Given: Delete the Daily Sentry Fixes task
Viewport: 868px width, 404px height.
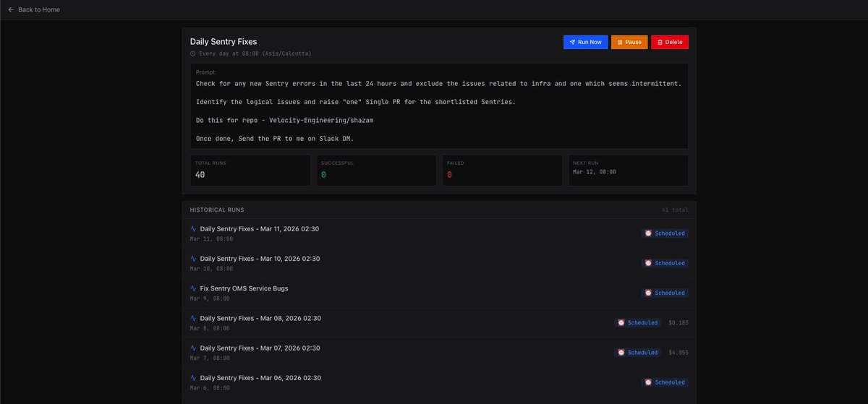Looking at the screenshot, I should [x=670, y=42].
